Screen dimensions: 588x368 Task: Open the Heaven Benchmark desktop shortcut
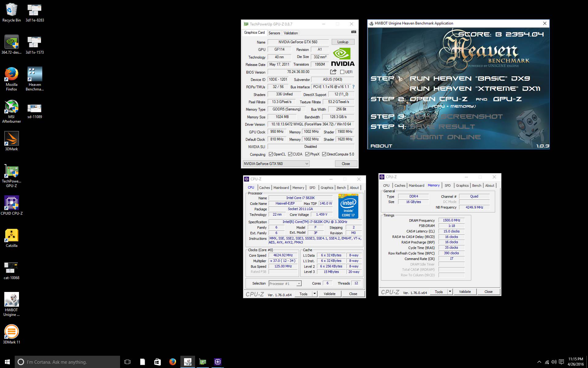tap(35, 79)
